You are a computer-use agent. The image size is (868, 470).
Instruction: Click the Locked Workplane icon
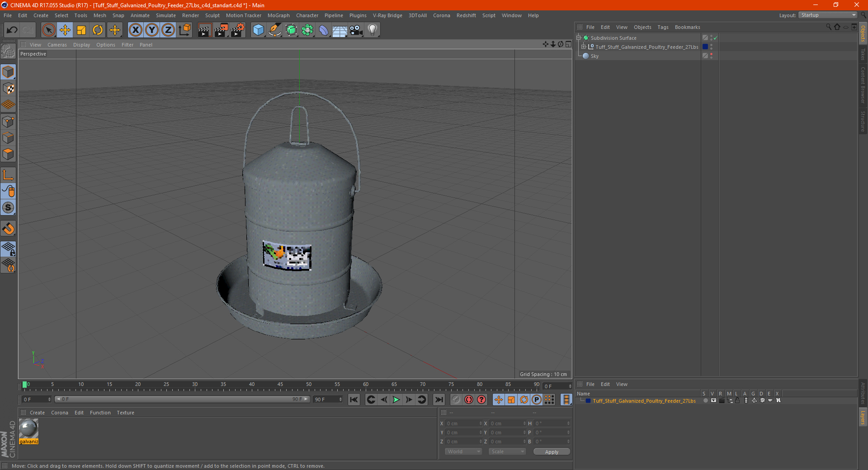[8, 249]
